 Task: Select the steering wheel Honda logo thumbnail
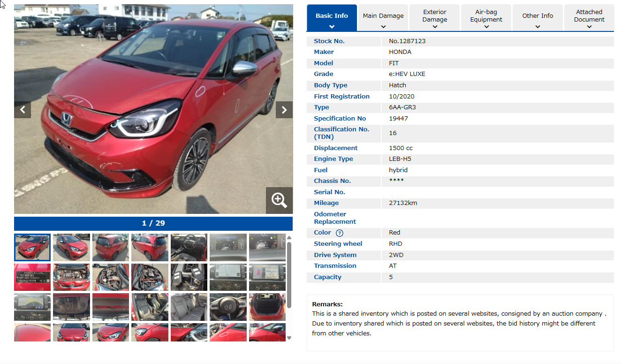[227, 307]
